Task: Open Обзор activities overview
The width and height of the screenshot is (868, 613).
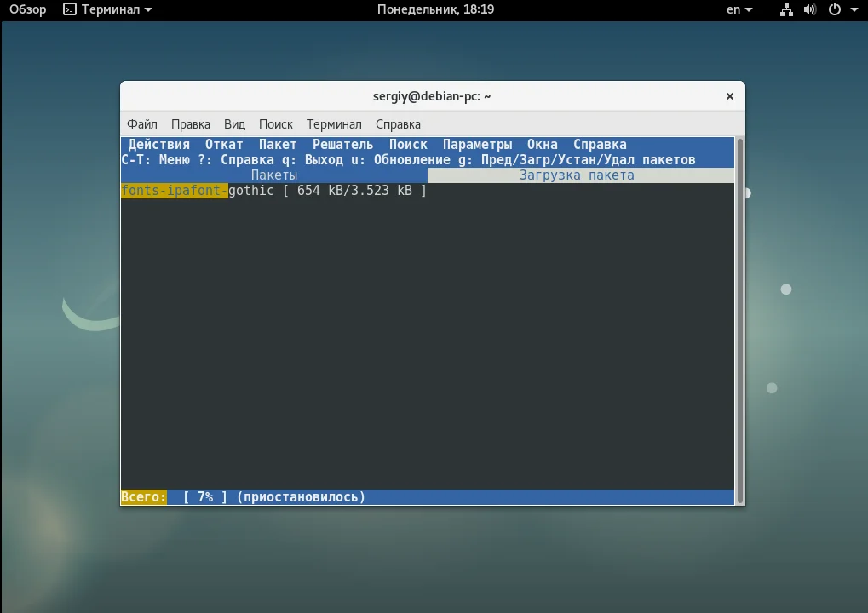Action: pyautogui.click(x=27, y=9)
